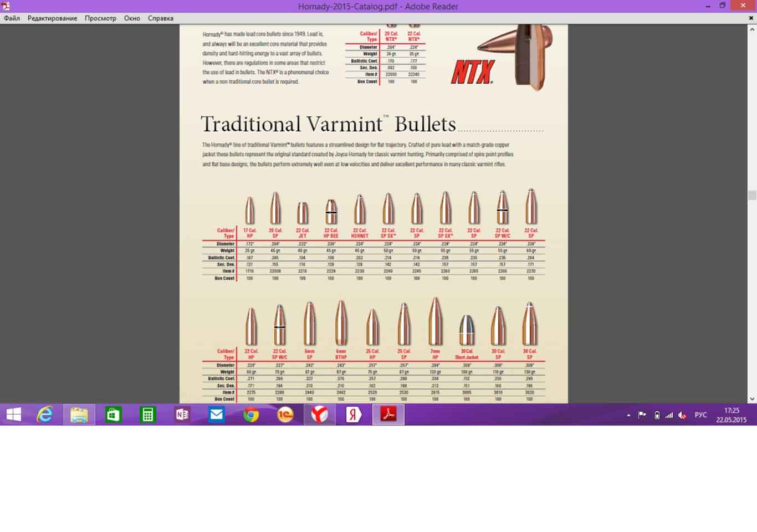
Task: Open OneNote from the taskbar
Action: tap(182, 415)
